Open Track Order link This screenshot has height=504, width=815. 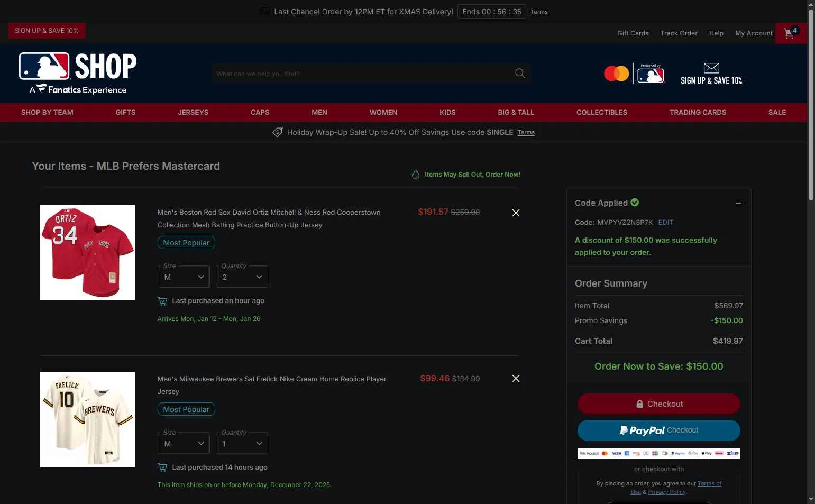pos(679,33)
